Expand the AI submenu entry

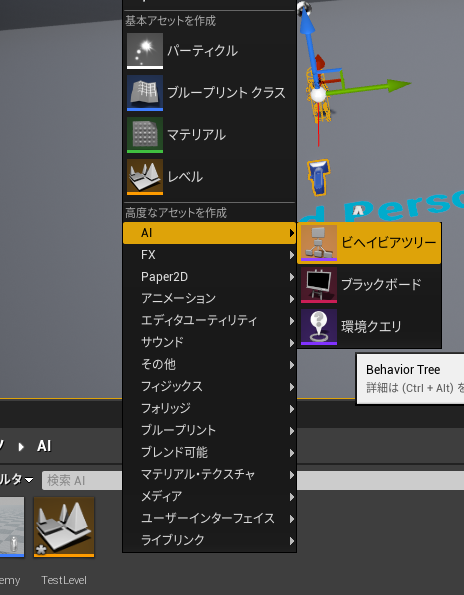tap(209, 233)
